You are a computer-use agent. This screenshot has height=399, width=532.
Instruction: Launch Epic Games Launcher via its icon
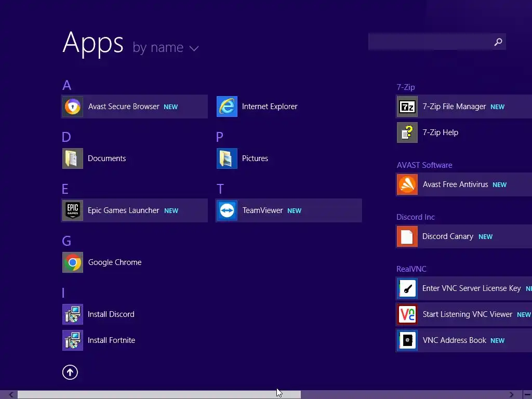pyautogui.click(x=73, y=210)
